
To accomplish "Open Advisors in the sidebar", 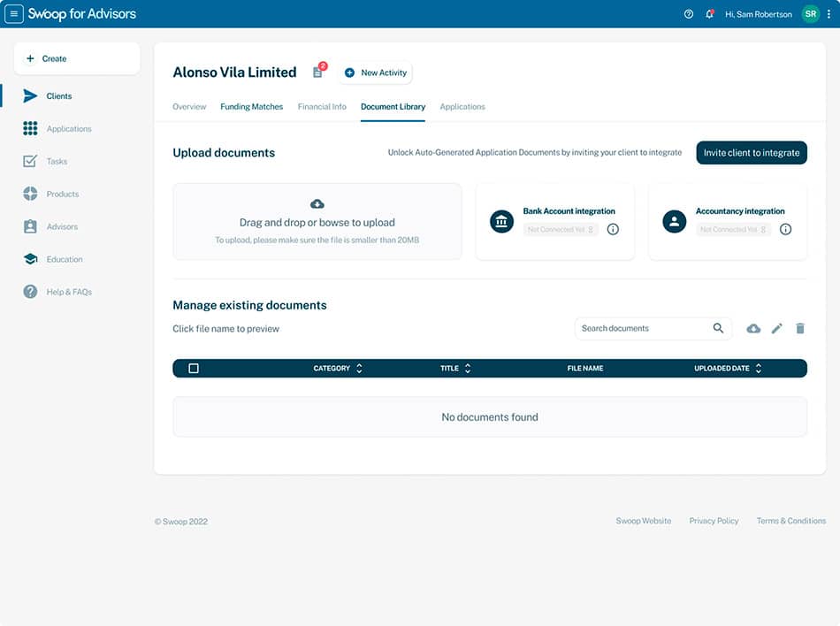I will (62, 226).
